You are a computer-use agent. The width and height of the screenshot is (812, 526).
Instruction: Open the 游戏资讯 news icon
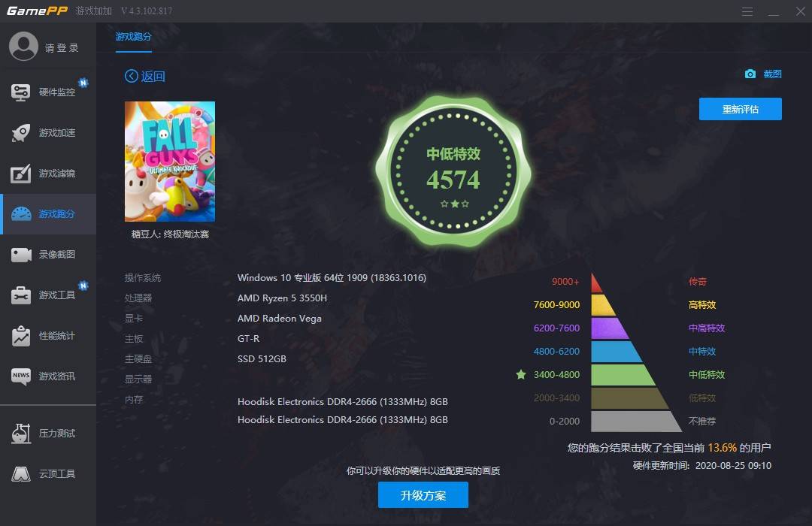tap(21, 376)
